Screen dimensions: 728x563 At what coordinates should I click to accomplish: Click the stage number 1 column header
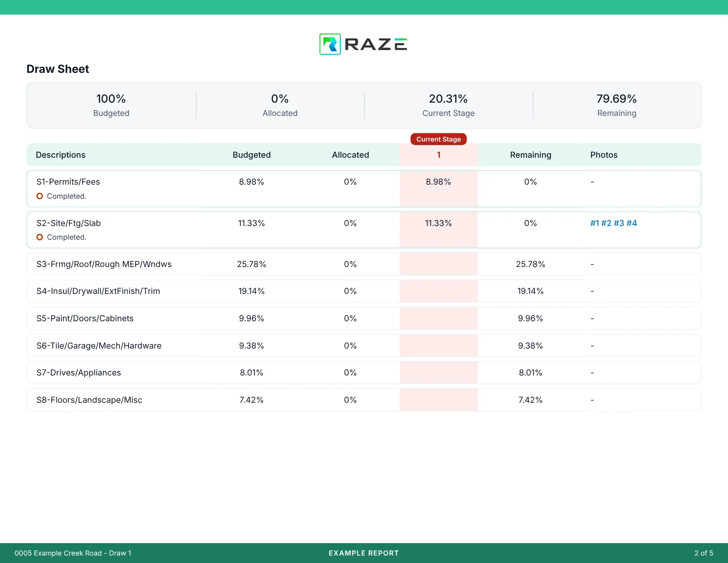pyautogui.click(x=438, y=155)
